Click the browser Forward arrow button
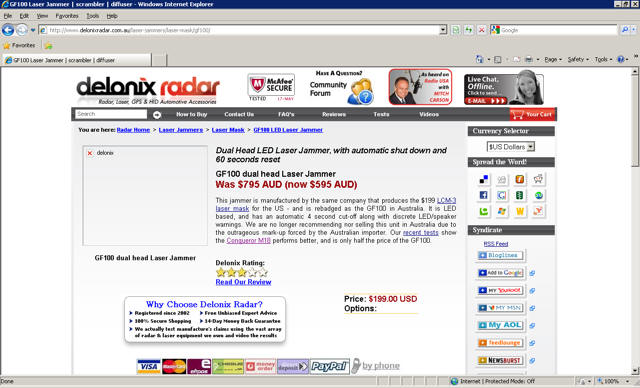The width and height of the screenshot is (640, 388). (21, 30)
